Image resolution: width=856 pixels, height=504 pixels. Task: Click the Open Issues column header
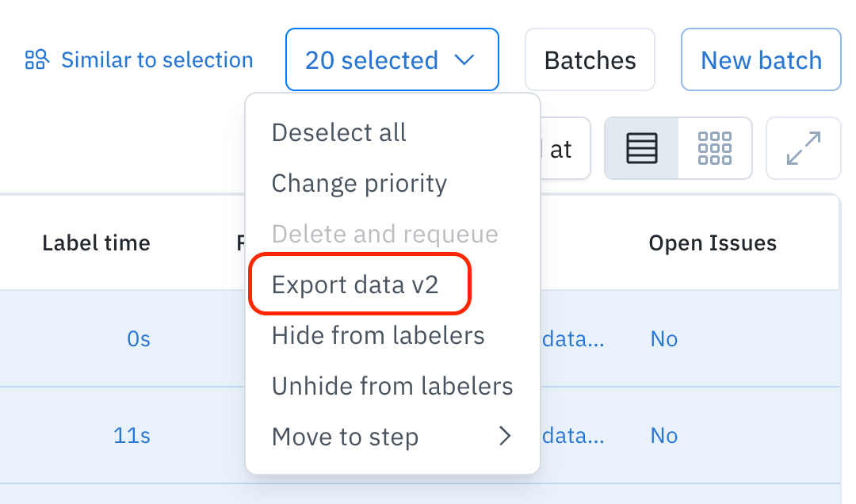pyautogui.click(x=713, y=242)
